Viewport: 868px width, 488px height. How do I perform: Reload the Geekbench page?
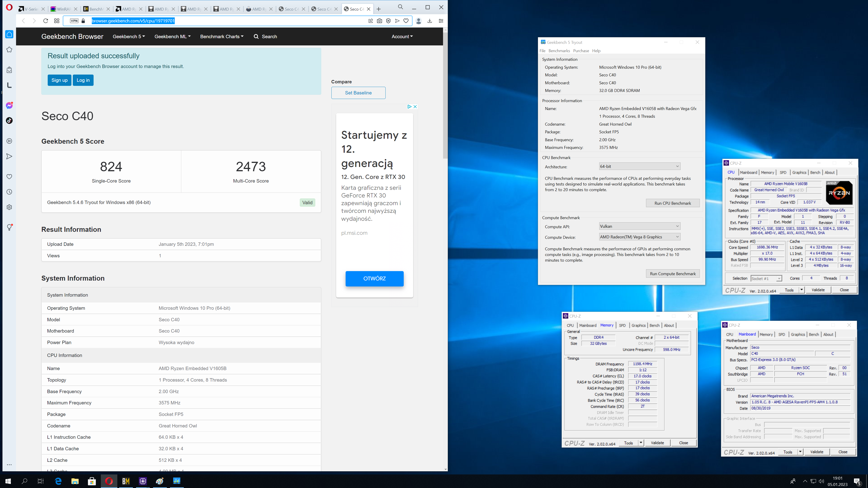[x=45, y=21]
